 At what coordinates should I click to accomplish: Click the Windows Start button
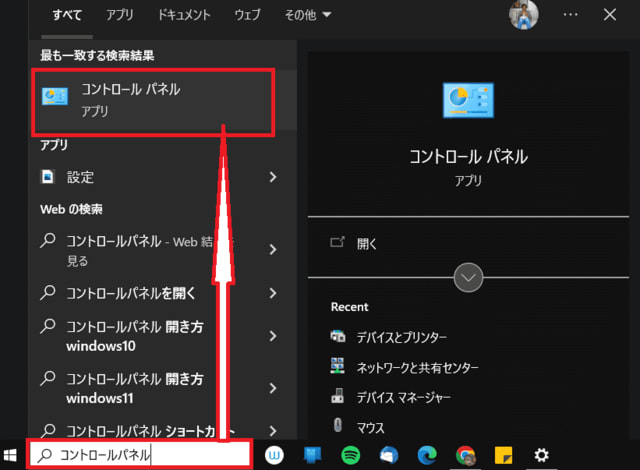[11, 455]
